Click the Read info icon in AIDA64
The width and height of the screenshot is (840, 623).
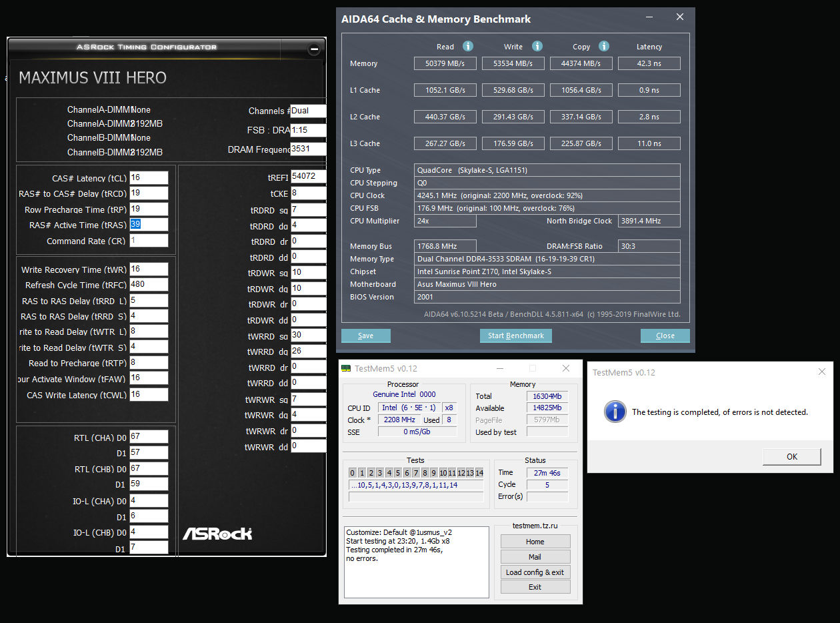pos(468,46)
